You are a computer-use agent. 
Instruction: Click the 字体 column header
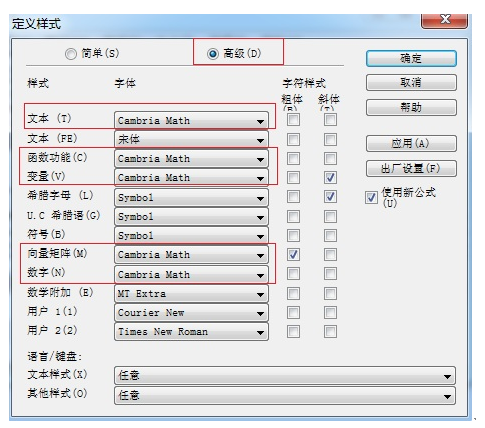[x=125, y=83]
